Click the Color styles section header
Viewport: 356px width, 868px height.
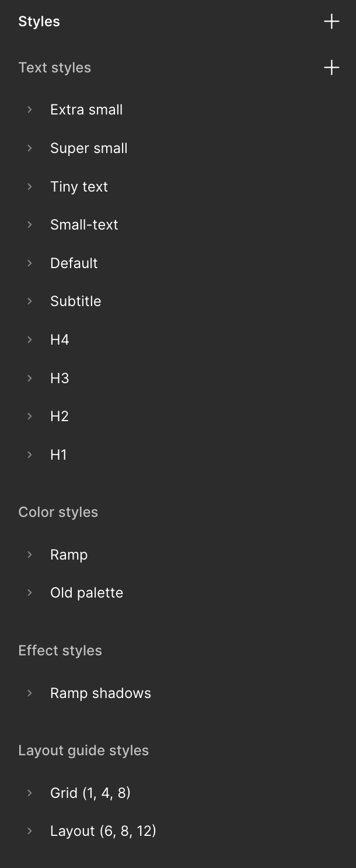58,512
